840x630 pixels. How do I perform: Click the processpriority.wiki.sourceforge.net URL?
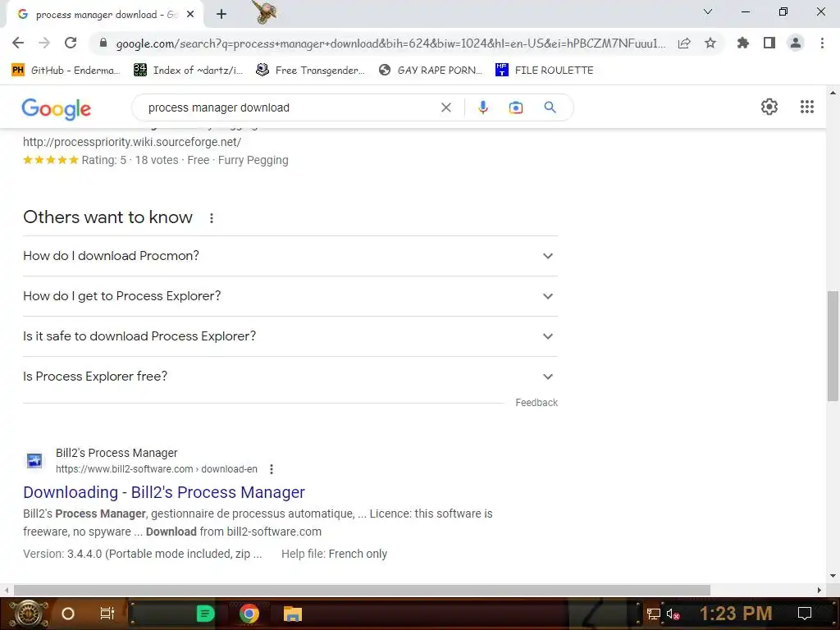coord(132,142)
